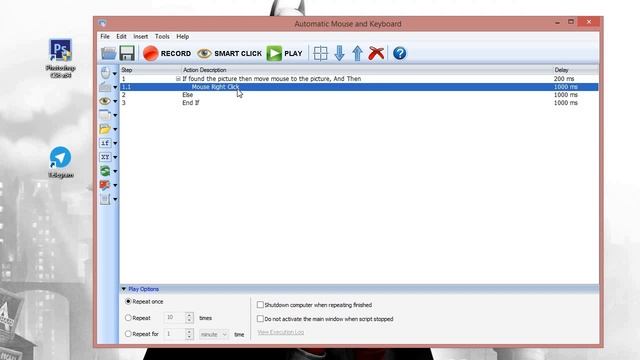Image resolution: width=640 pixels, height=360 pixels.
Task: Expand the keyboard action dropdown arrow
Action: (115, 87)
